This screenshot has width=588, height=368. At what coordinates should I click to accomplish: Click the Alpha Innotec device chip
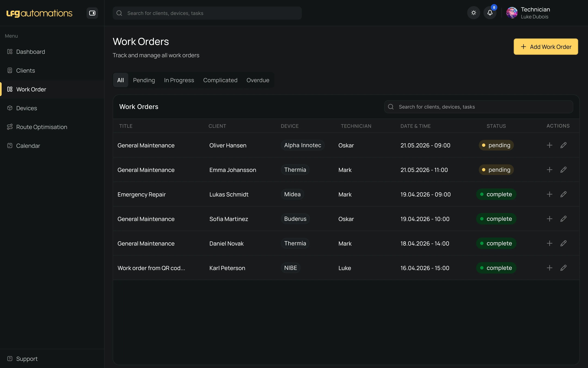click(x=302, y=145)
